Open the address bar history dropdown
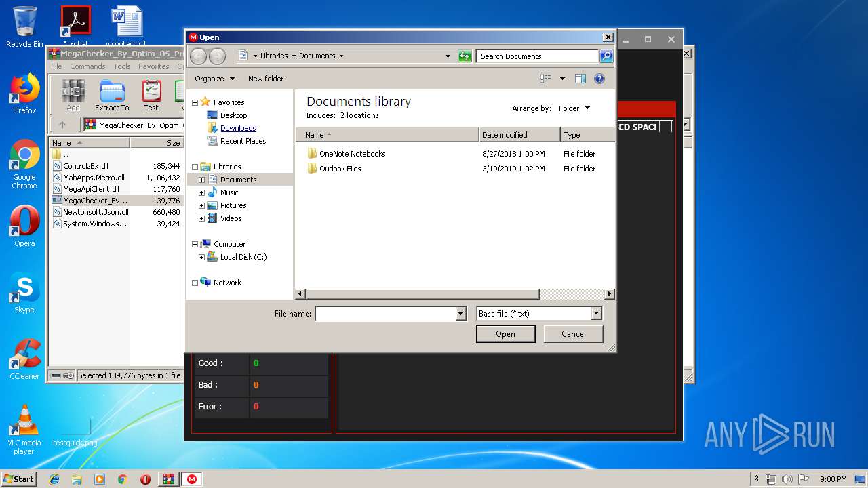This screenshot has height=488, width=868. (448, 56)
